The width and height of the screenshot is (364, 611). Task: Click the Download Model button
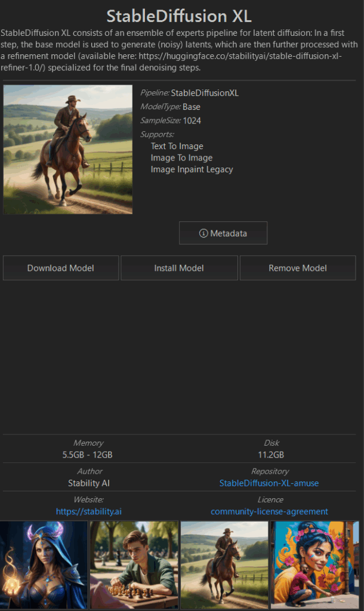pos(61,268)
